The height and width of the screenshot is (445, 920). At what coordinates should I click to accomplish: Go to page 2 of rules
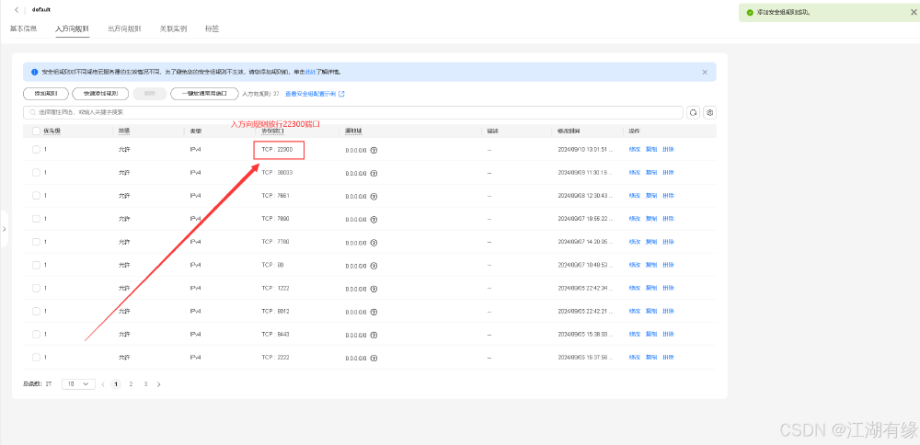pyautogui.click(x=131, y=384)
